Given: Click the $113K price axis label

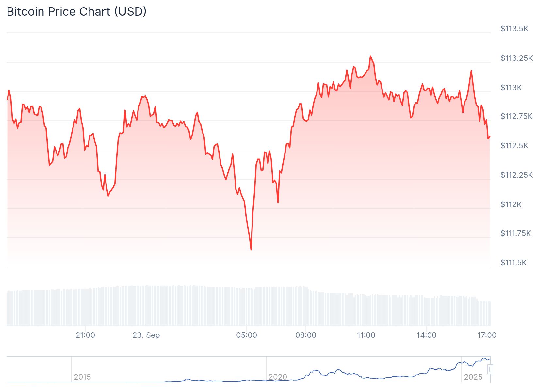Looking at the screenshot, I should pyautogui.click(x=511, y=88).
